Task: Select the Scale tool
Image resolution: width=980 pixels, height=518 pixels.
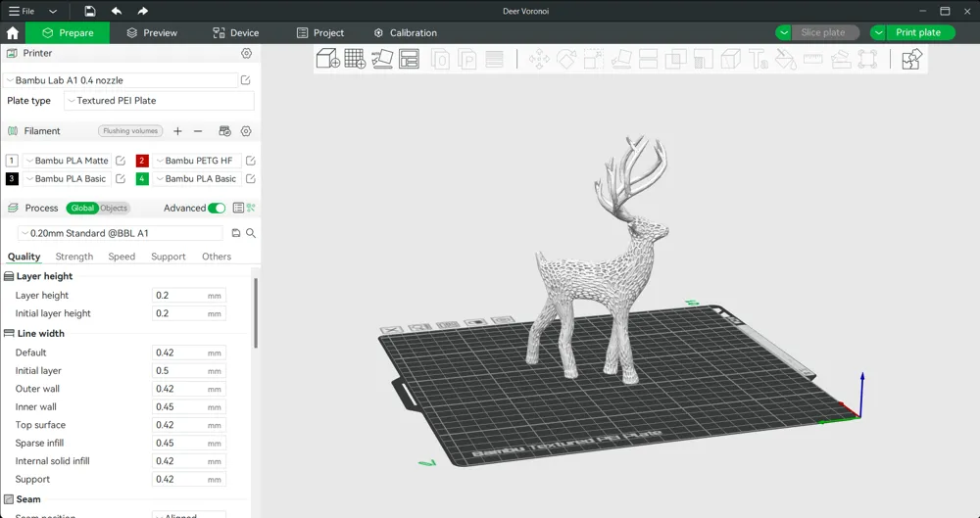Action: [593, 60]
